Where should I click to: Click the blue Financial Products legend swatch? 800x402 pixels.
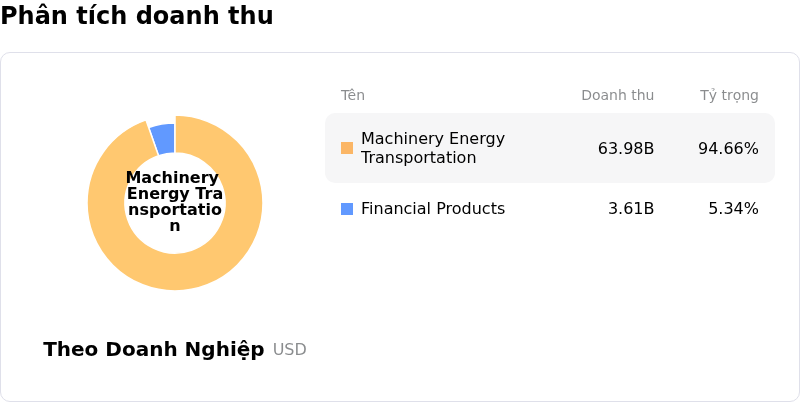pyautogui.click(x=347, y=209)
